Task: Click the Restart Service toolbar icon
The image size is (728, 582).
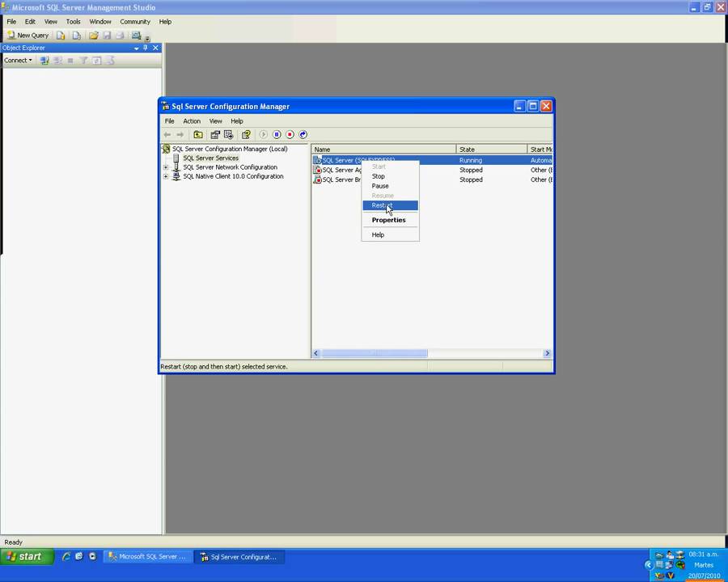Action: coord(303,135)
